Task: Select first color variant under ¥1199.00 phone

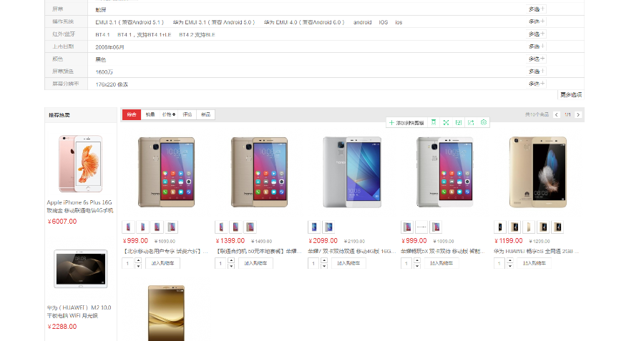Action: pos(500,227)
